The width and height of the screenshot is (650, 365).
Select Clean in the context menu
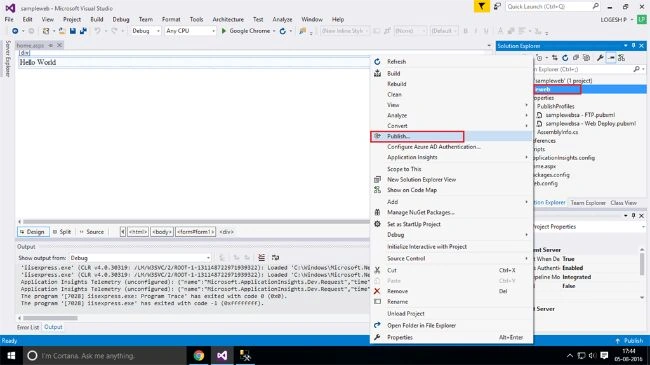click(451, 94)
